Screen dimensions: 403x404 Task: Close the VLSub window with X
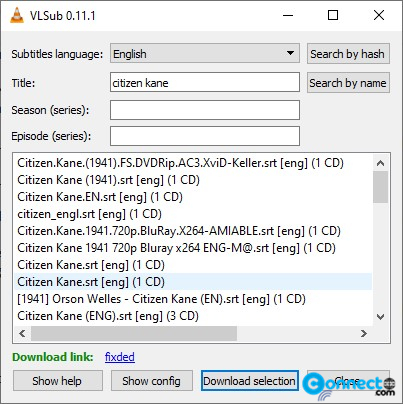coord(379,15)
